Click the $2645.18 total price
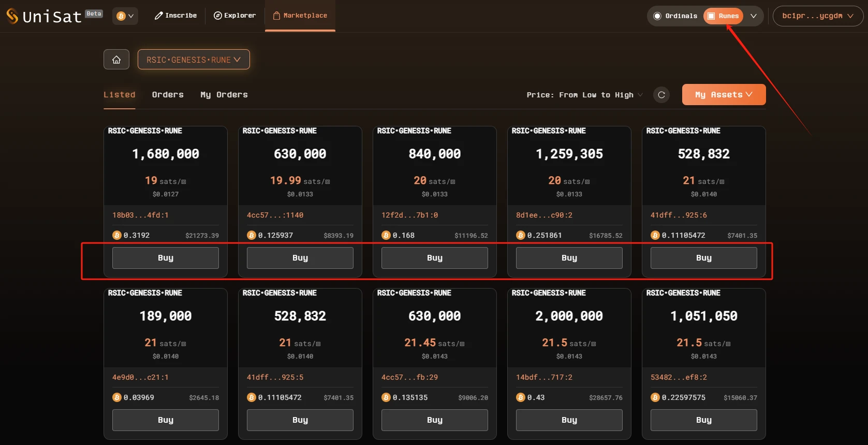Image resolution: width=868 pixels, height=445 pixels. (204, 398)
